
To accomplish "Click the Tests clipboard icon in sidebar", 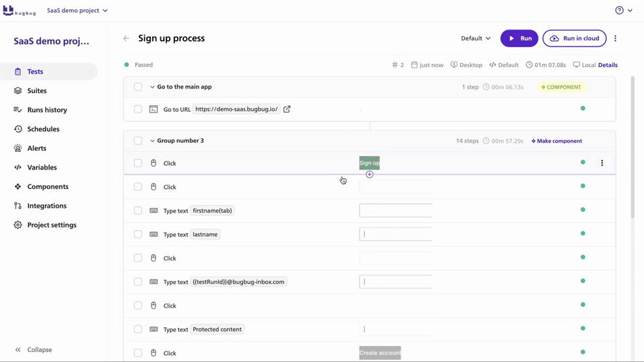I will (17, 72).
